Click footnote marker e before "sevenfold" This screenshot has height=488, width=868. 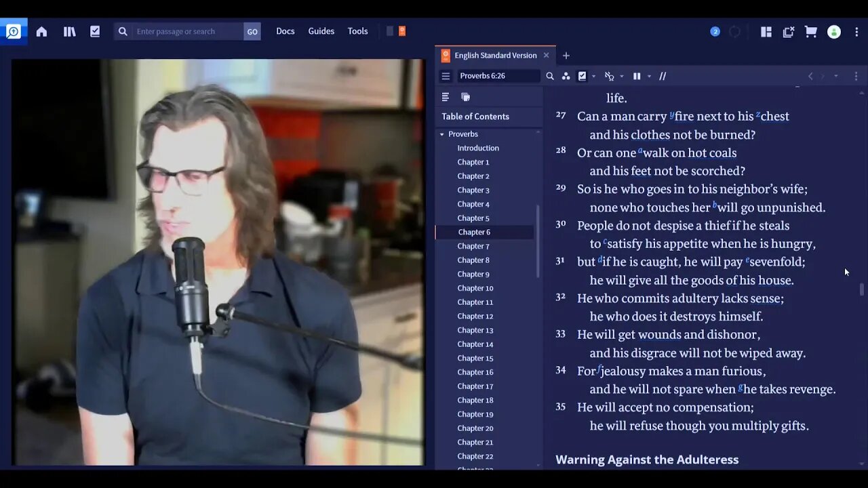click(x=747, y=260)
